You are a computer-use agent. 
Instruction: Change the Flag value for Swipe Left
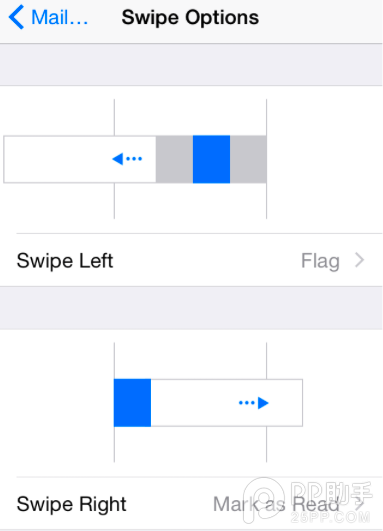[320, 261]
